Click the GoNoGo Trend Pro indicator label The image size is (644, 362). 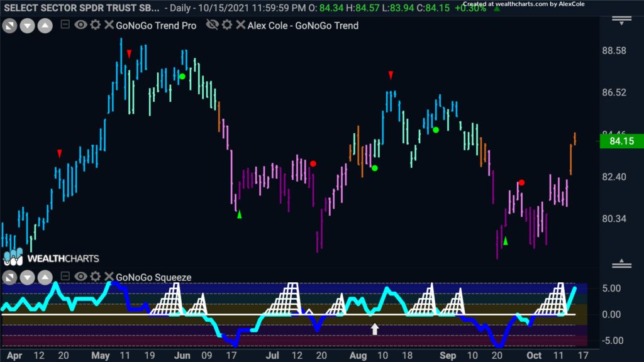[x=156, y=25]
